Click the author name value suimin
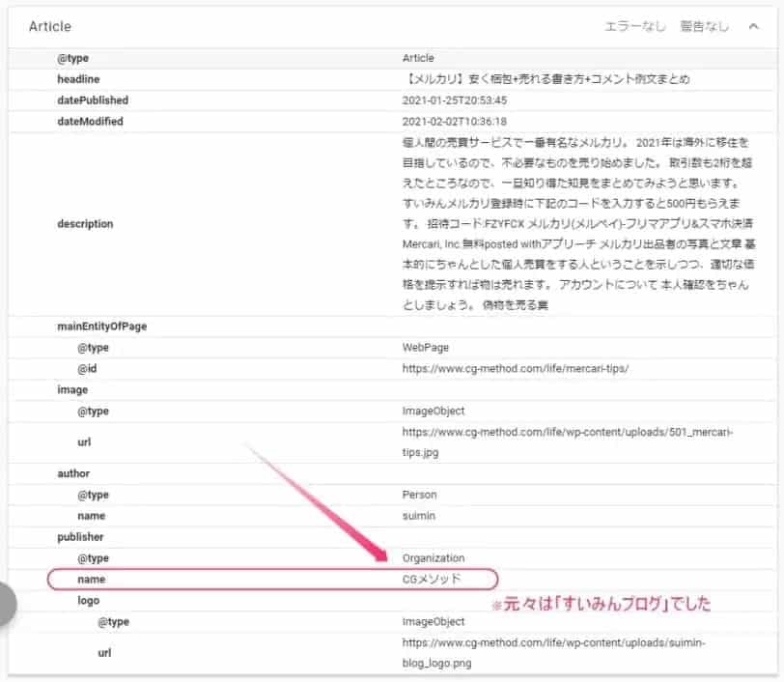This screenshot has width=784, height=682. point(419,516)
